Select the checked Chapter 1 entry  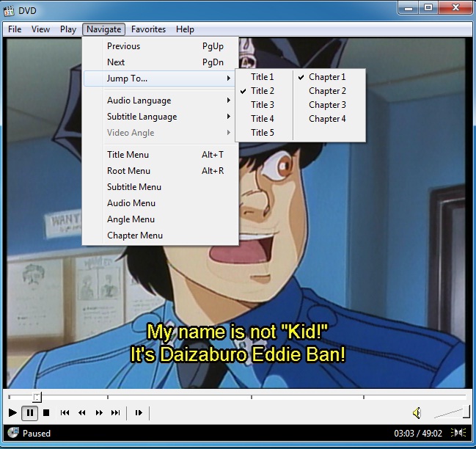point(329,77)
